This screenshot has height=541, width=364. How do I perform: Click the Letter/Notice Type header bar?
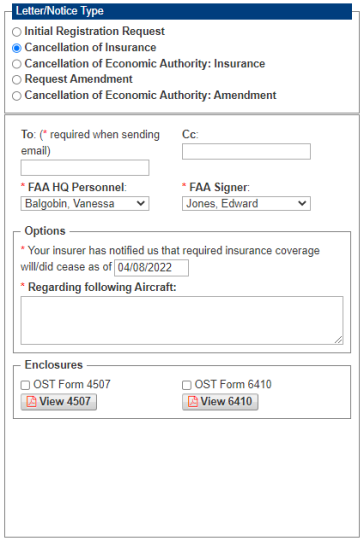[182, 11]
